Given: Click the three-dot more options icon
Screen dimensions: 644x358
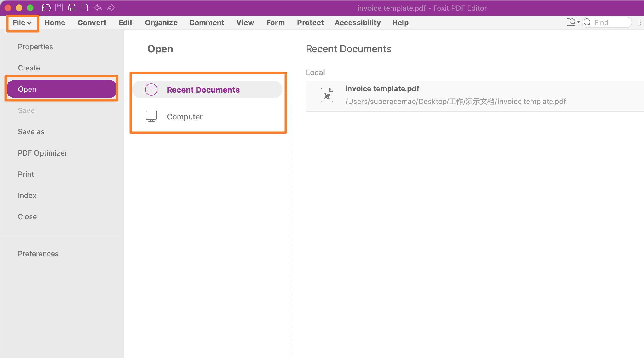Looking at the screenshot, I should (640, 22).
